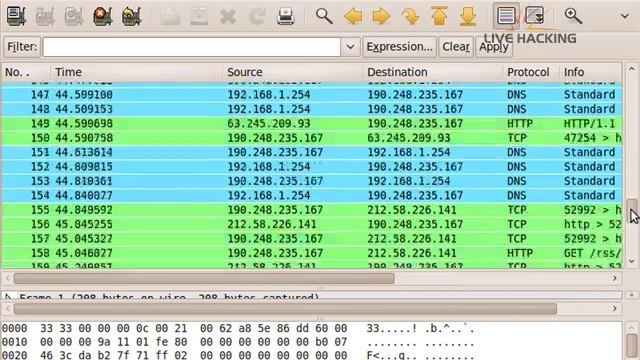Select packet 154 at 44.840077
Viewport: 640px width, 360px height.
point(312,196)
